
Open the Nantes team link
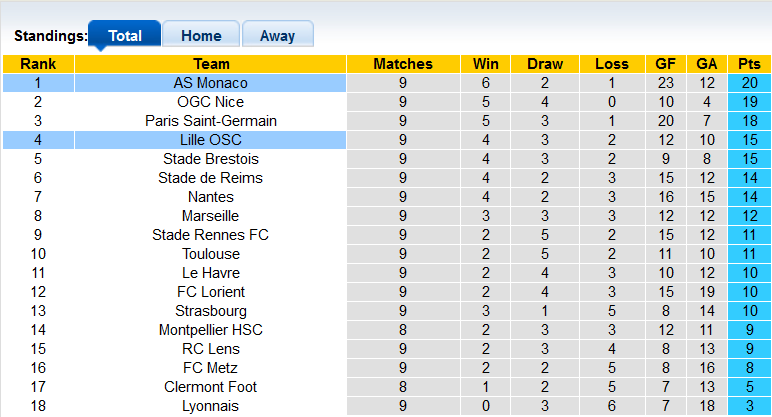click(x=210, y=197)
